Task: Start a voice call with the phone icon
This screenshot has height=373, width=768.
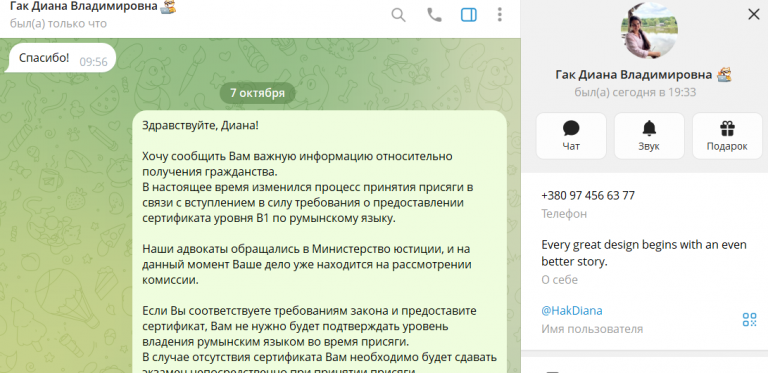Action: pos(434,15)
